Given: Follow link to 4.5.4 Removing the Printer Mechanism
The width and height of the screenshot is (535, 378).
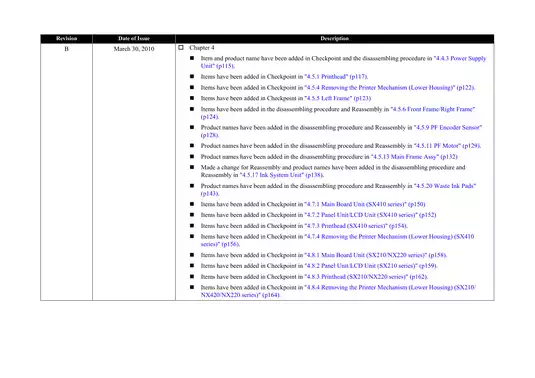Looking at the screenshot, I should pyautogui.click(x=389, y=88).
